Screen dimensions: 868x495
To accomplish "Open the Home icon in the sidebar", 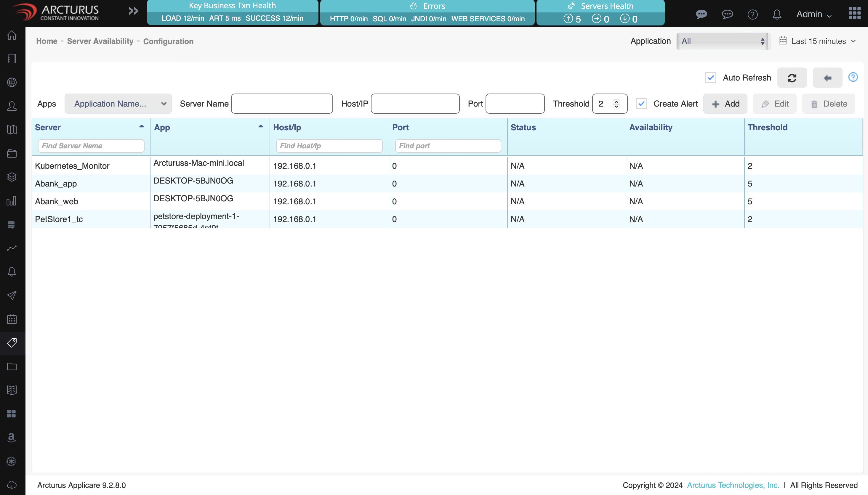I will pos(12,35).
